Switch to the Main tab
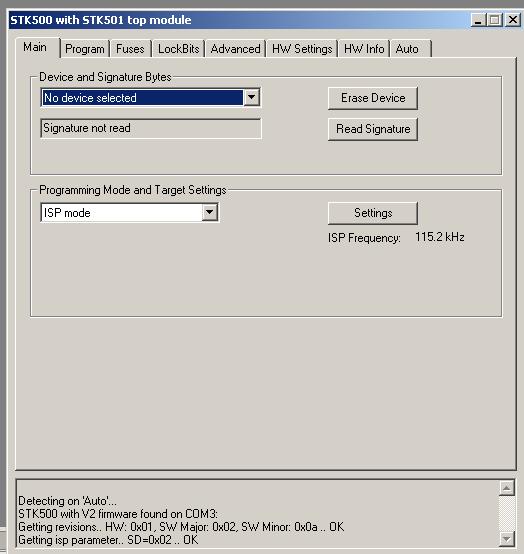The width and height of the screenshot is (524, 554). coord(37,47)
